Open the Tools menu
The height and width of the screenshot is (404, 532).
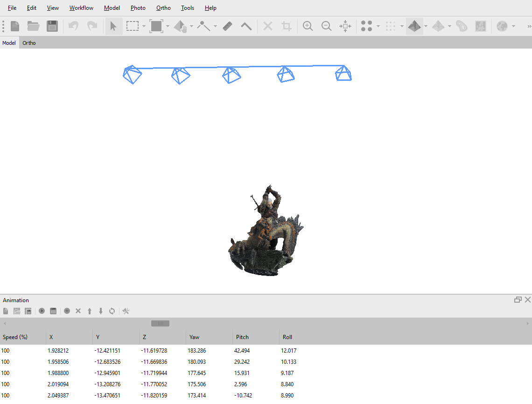pyautogui.click(x=188, y=8)
